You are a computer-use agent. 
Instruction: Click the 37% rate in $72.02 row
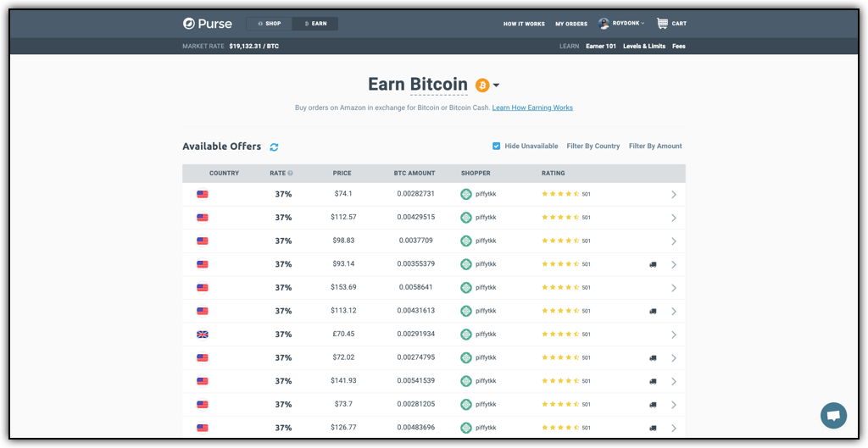[x=283, y=358]
